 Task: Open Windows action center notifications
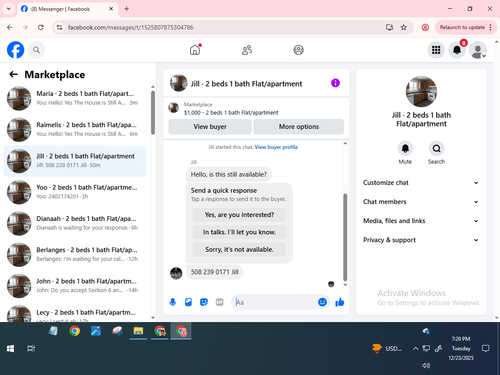(x=486, y=349)
